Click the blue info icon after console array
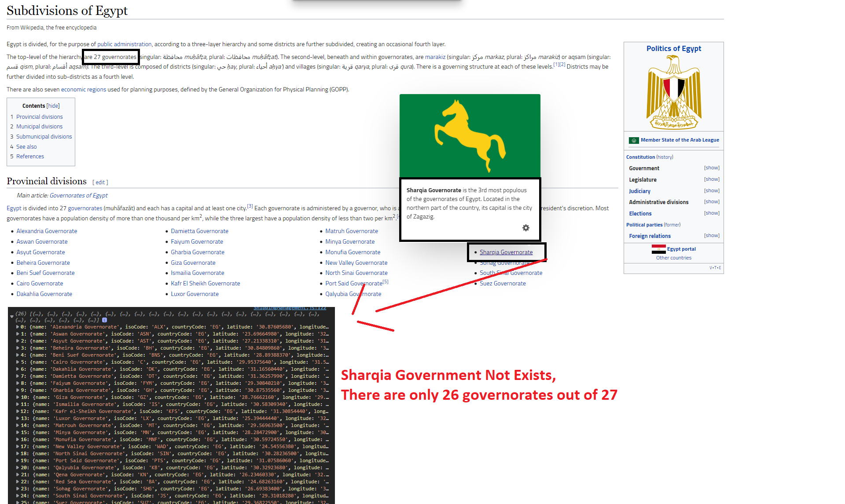The image size is (845, 504). 104,320
